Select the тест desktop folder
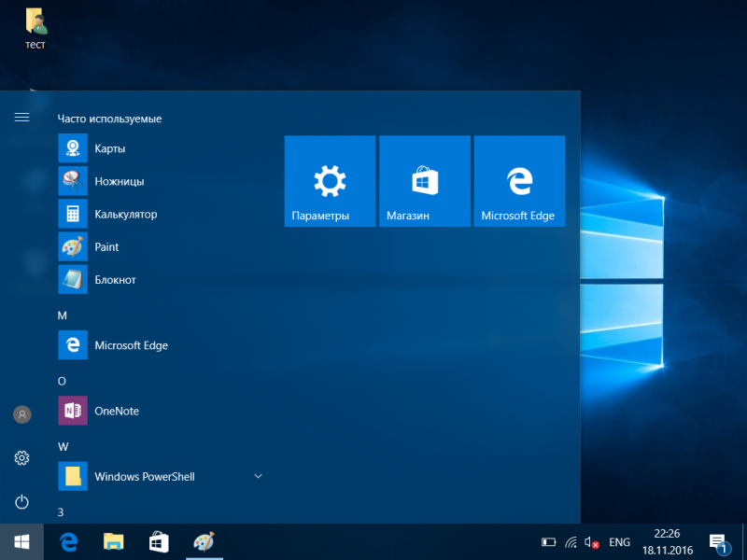The height and width of the screenshot is (560, 747). pos(35,28)
